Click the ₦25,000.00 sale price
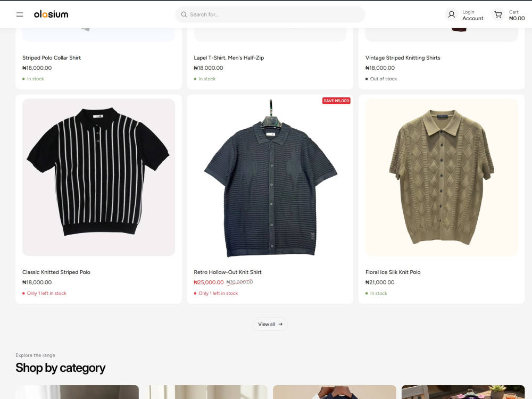 pyautogui.click(x=209, y=282)
